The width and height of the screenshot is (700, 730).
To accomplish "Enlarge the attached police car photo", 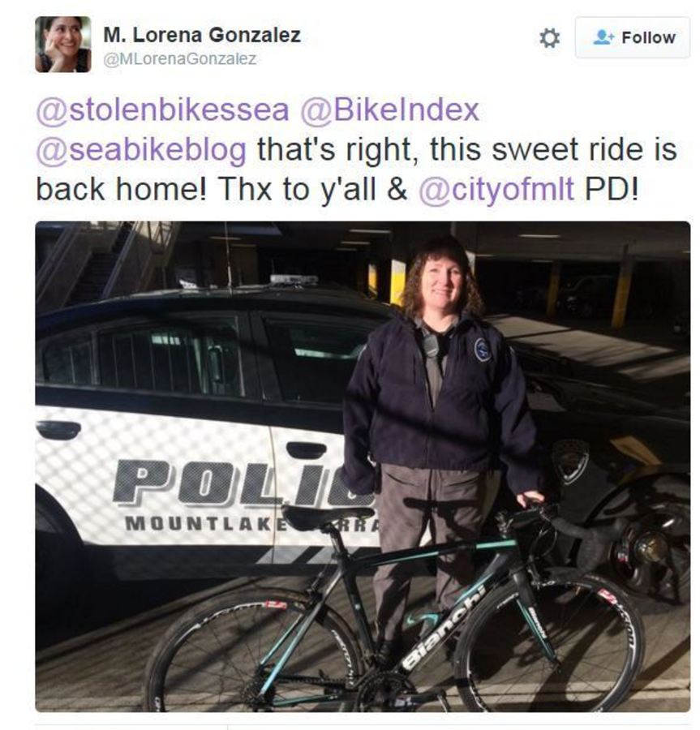I will (363, 466).
